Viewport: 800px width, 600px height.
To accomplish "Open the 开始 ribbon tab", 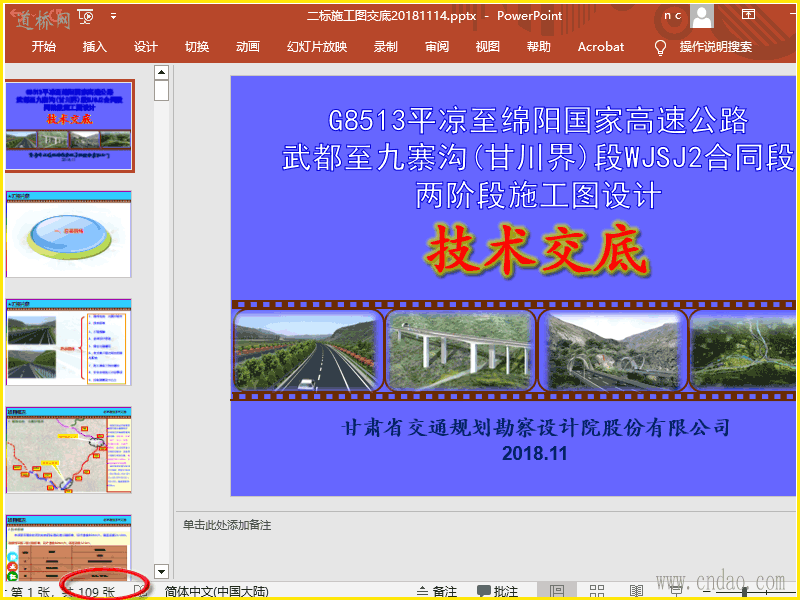I will 43,47.
